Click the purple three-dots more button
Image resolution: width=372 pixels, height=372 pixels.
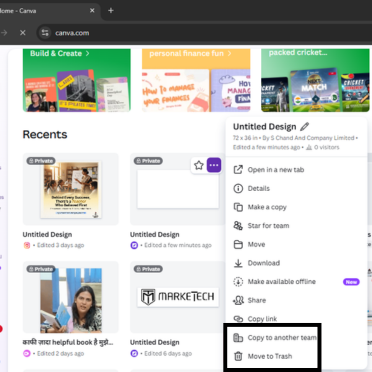(x=214, y=165)
